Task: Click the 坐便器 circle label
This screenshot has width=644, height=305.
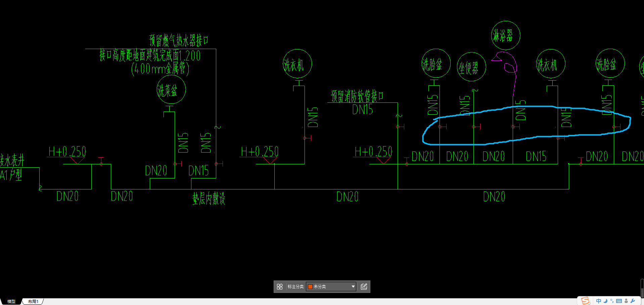Action: (471, 67)
